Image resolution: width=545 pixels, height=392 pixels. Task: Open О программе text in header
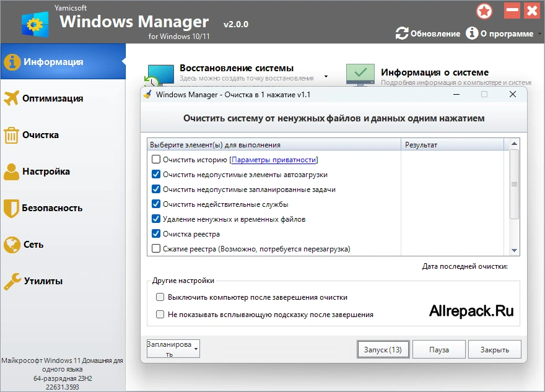point(507,33)
